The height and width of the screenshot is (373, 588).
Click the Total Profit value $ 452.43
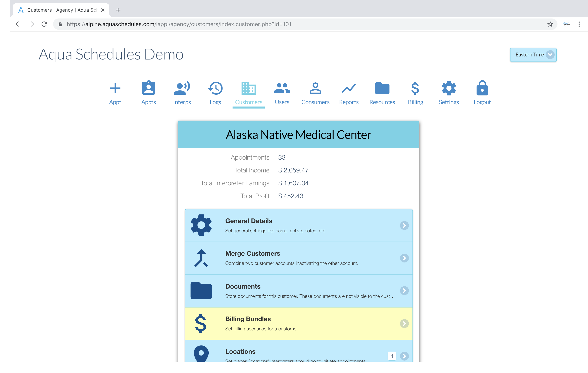pyautogui.click(x=291, y=196)
